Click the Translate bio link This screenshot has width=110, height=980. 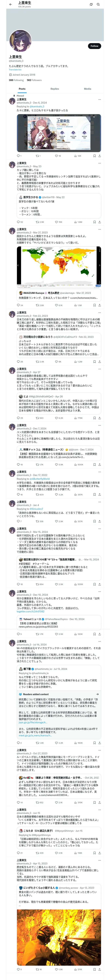(15, 70)
